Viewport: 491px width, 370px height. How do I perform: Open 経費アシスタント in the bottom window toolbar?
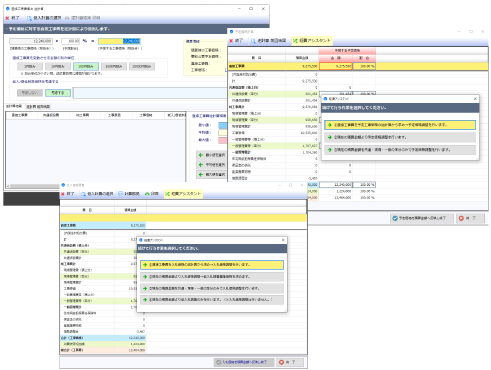pyautogui.click(x=183, y=194)
